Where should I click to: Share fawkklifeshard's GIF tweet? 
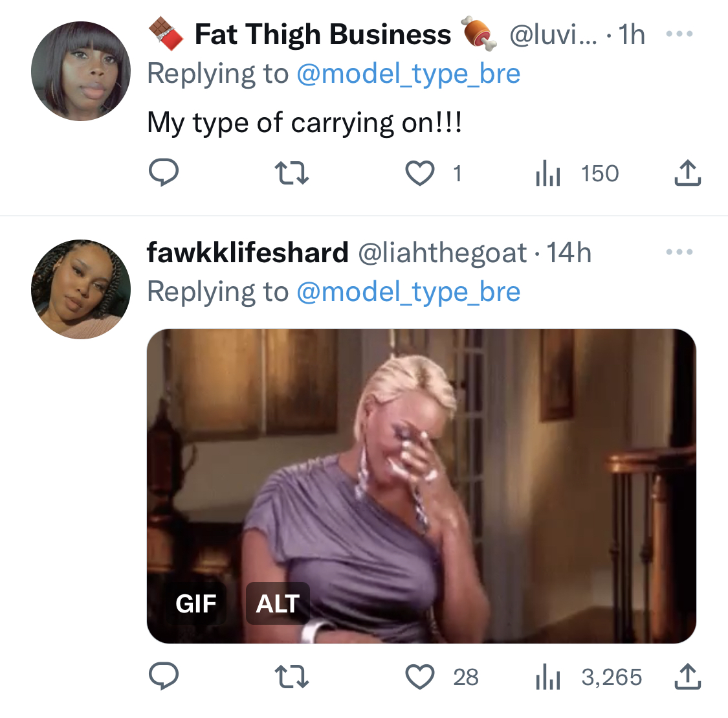(x=688, y=676)
